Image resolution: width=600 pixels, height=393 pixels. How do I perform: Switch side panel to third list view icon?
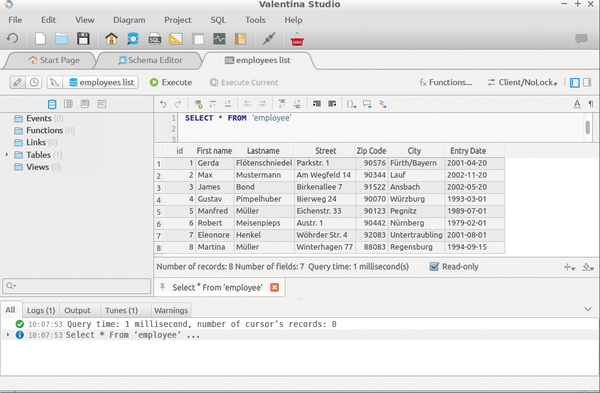coord(85,104)
